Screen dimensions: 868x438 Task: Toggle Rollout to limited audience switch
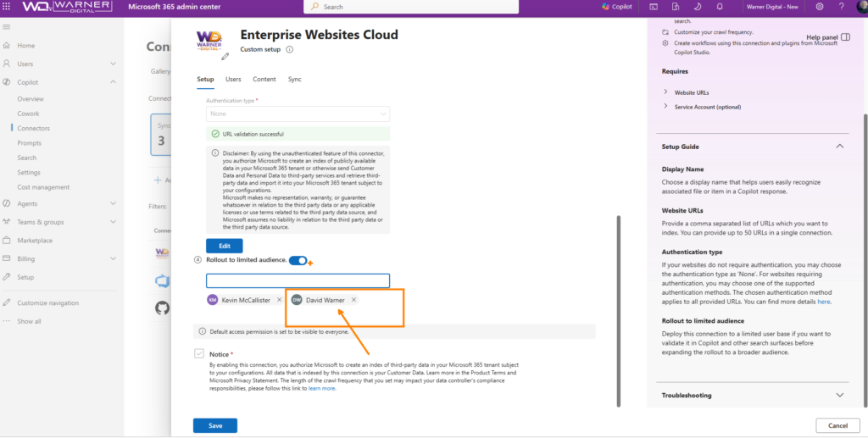click(x=298, y=260)
